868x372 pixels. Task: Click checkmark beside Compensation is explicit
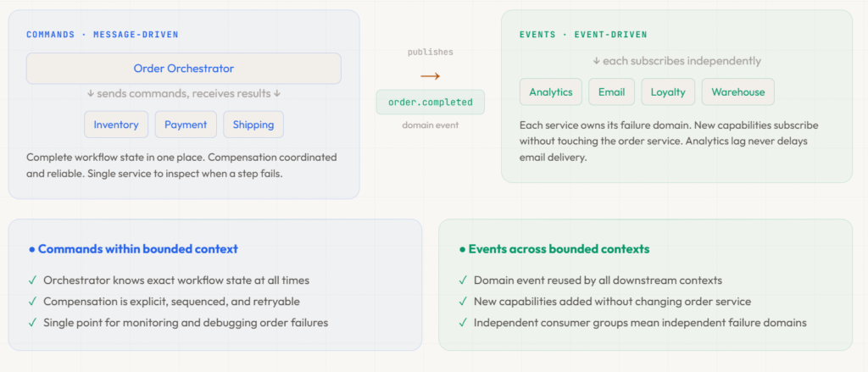point(32,302)
